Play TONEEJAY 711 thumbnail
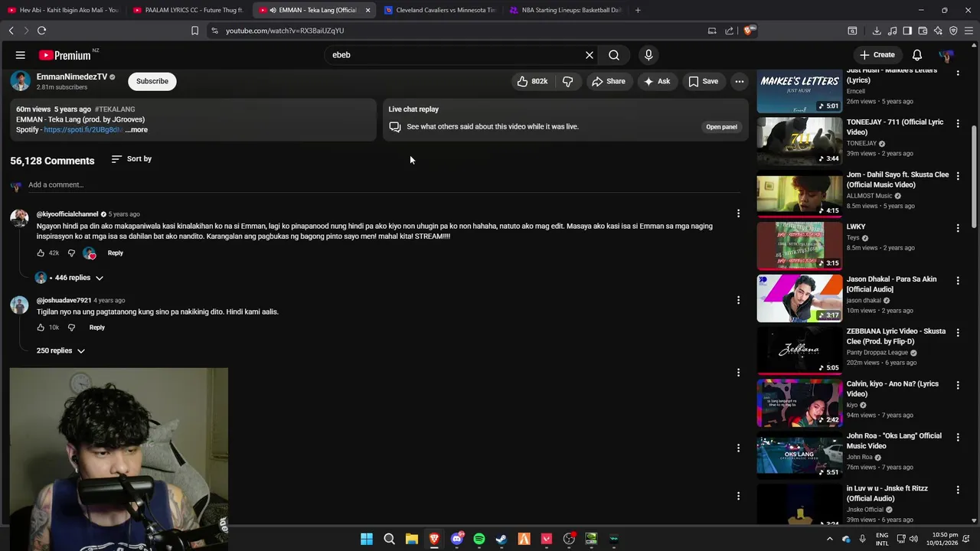 click(799, 141)
